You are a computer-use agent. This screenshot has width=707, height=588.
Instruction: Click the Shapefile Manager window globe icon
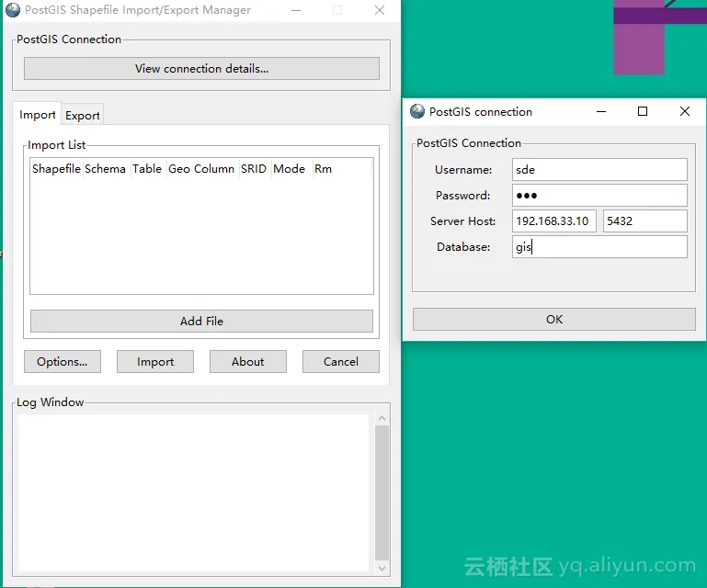click(13, 9)
